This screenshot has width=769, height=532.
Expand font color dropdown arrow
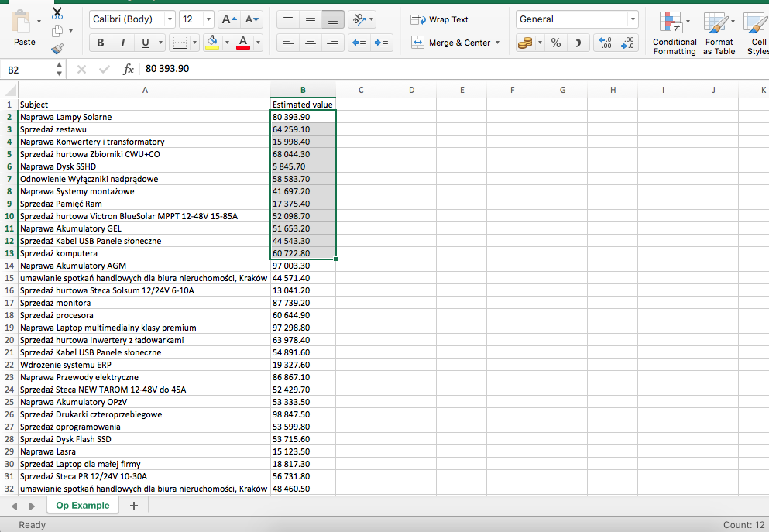pos(258,43)
